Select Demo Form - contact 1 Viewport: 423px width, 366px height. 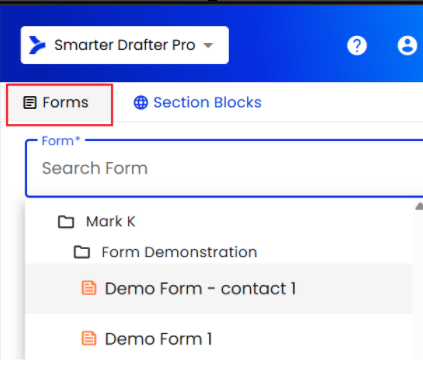[219, 289]
